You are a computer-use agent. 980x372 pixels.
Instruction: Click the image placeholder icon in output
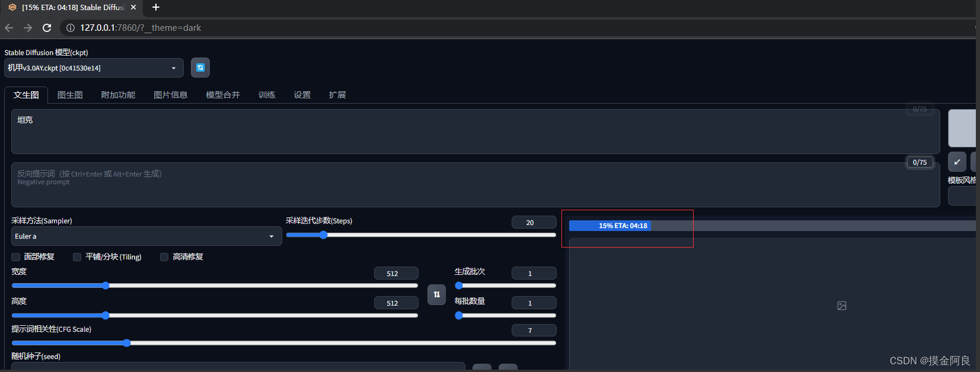(x=842, y=306)
